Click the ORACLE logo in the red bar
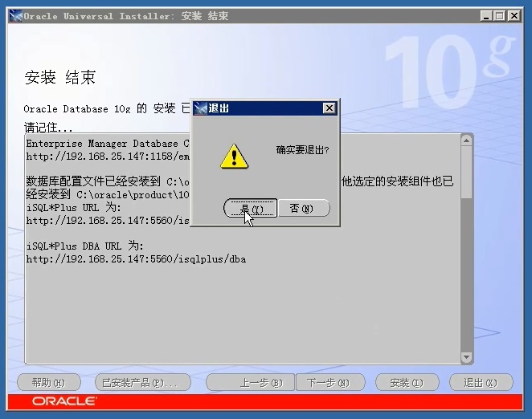This screenshot has width=532, height=419. point(64,401)
